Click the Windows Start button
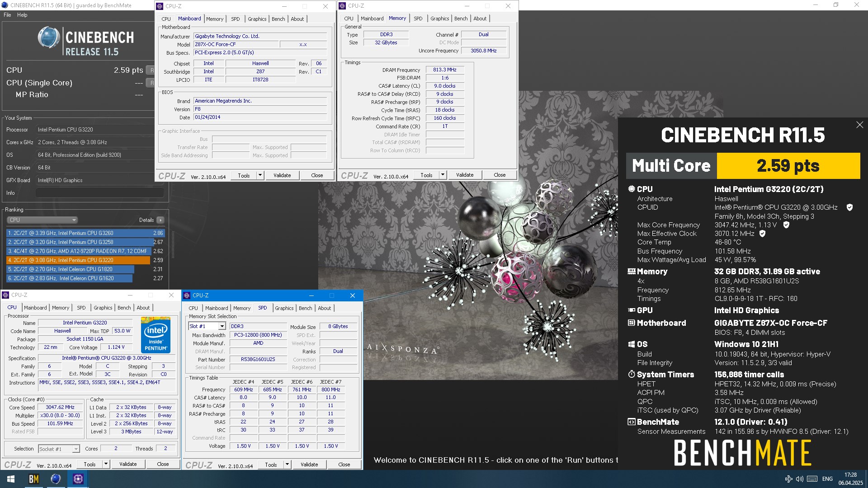868x488 pixels. pos(11,479)
